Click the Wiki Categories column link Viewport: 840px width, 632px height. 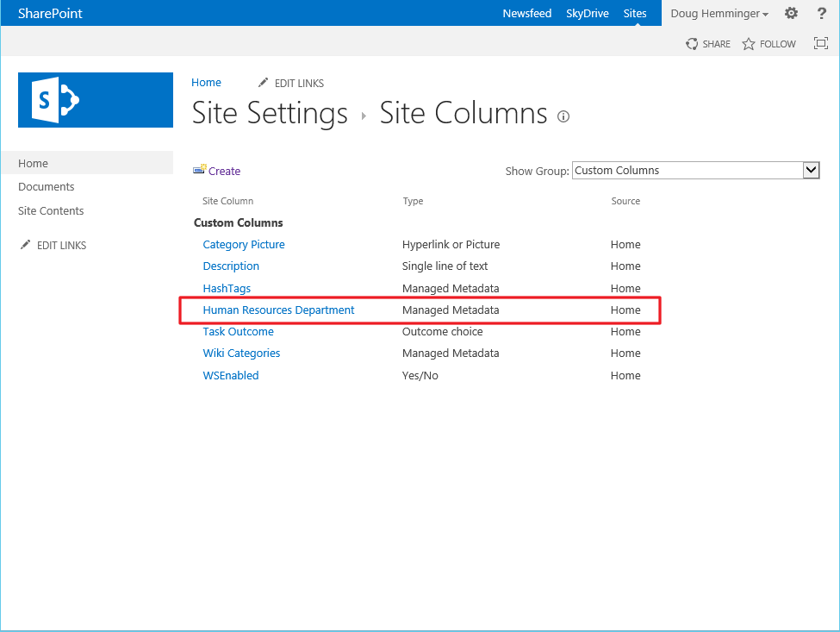(x=241, y=353)
